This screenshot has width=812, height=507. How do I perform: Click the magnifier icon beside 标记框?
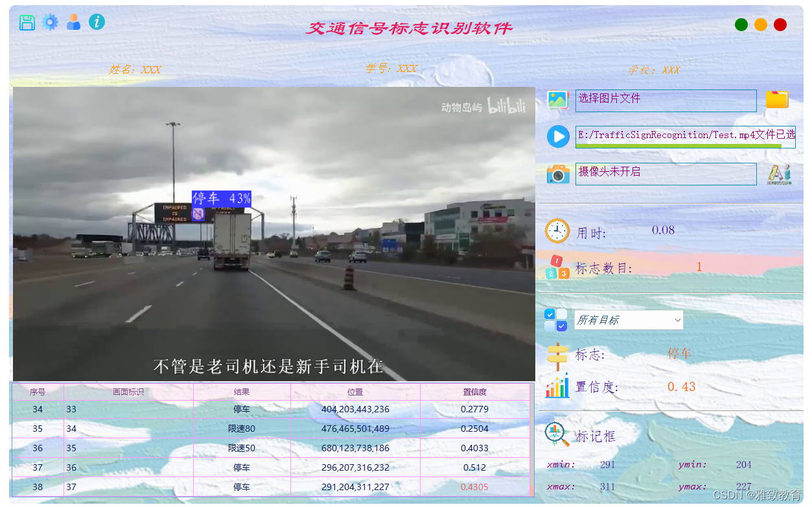(557, 434)
